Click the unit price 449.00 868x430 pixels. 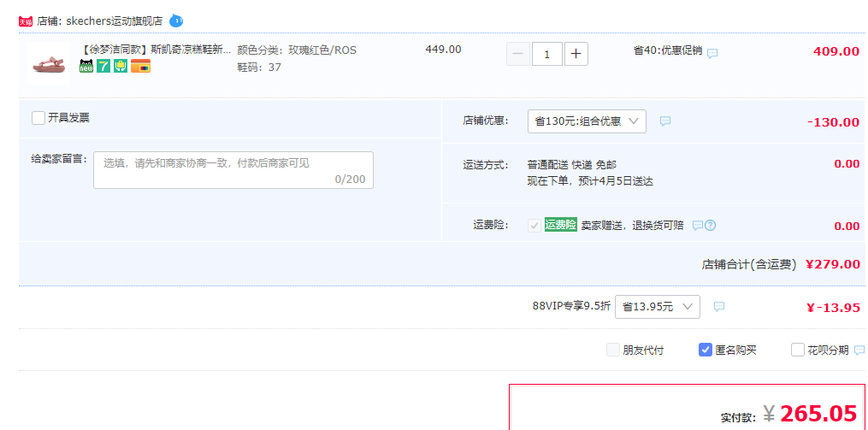(x=443, y=50)
